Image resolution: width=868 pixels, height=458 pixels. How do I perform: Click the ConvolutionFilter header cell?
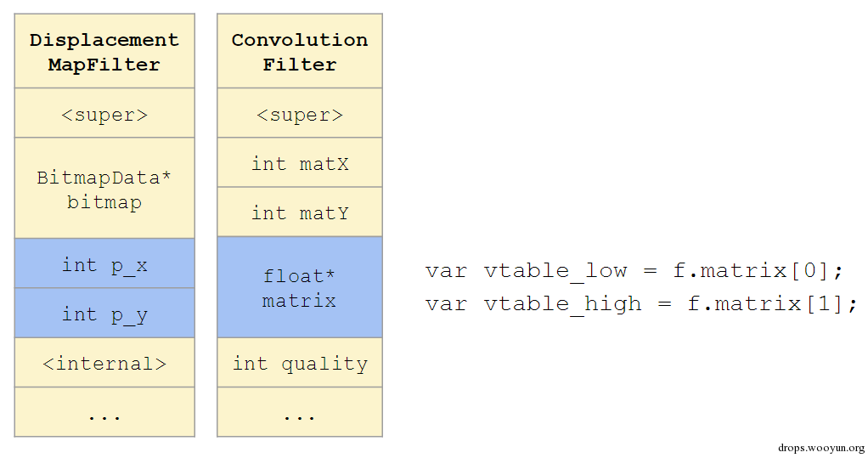(x=300, y=51)
